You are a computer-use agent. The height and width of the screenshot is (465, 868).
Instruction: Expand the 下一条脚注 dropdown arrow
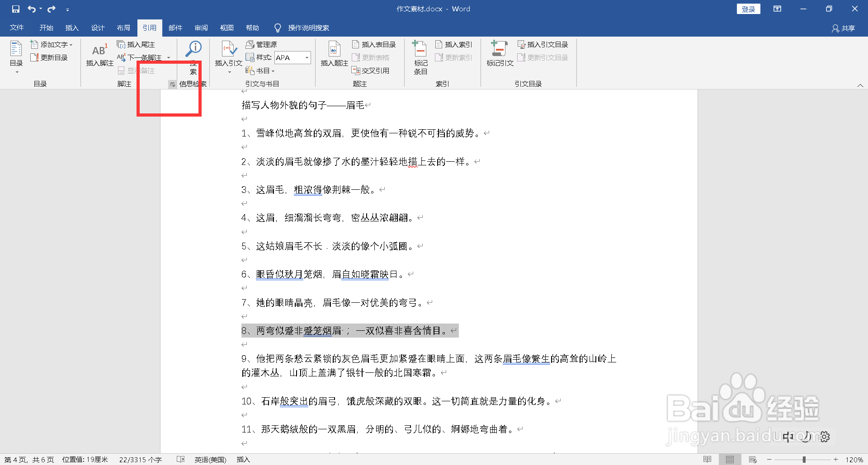tap(169, 57)
